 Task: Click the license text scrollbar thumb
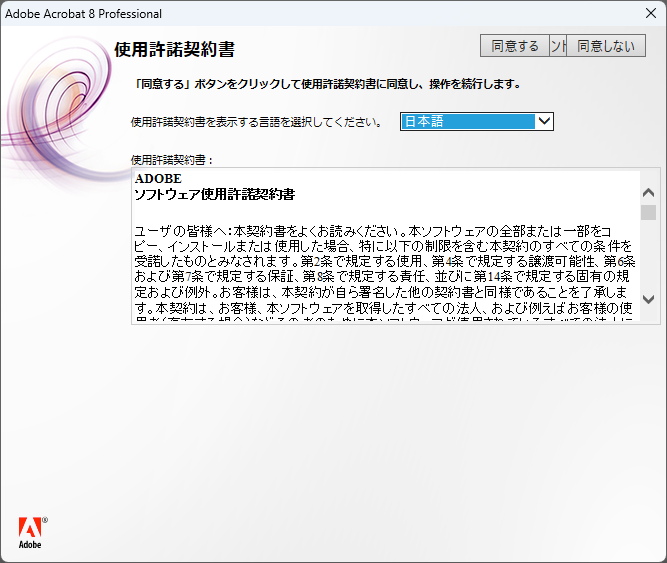point(648,212)
